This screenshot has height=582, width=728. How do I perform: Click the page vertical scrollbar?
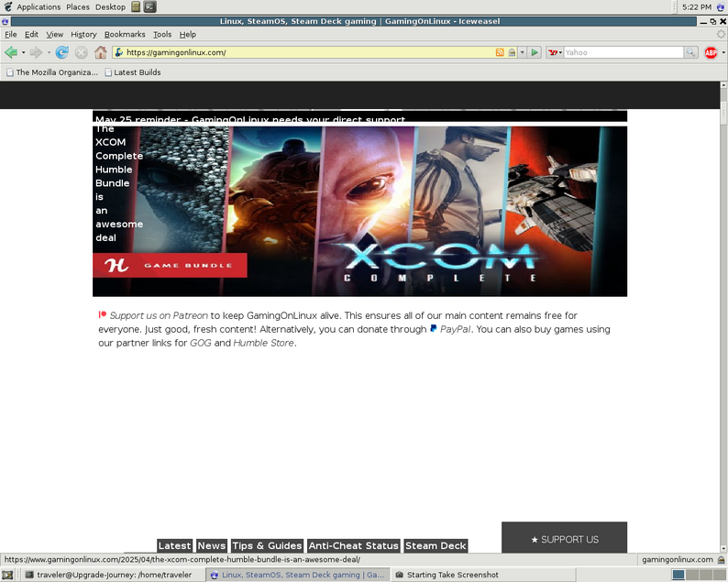click(723, 316)
